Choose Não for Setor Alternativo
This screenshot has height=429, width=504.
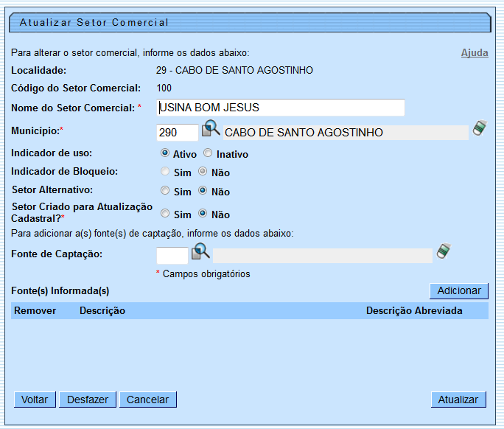click(x=203, y=191)
